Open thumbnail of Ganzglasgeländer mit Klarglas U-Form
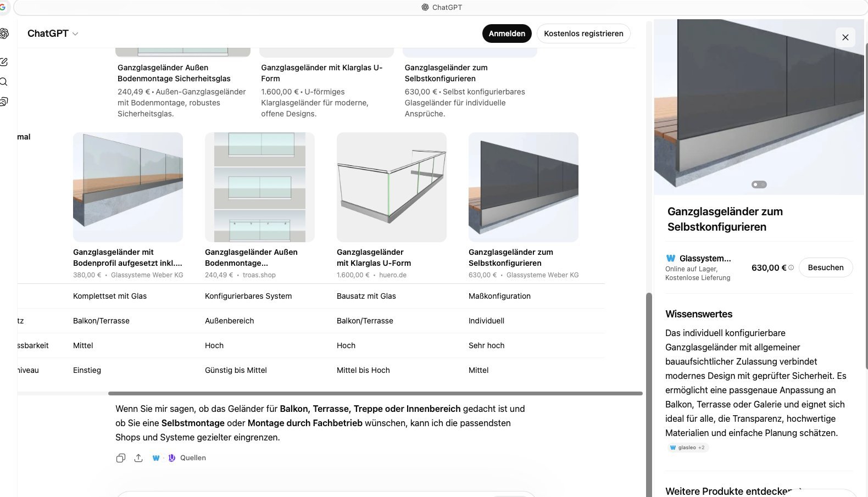This screenshot has height=497, width=868. (x=392, y=187)
